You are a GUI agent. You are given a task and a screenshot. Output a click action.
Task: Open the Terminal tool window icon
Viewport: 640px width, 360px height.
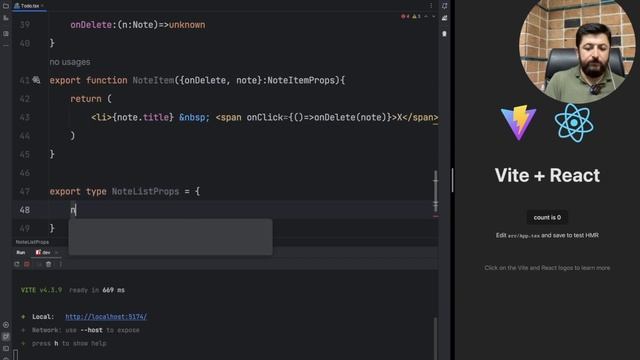click(x=6, y=349)
